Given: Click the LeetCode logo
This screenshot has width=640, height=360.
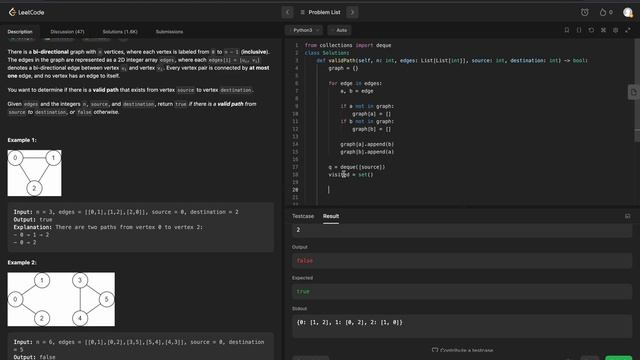Looking at the screenshot, I should click(26, 12).
